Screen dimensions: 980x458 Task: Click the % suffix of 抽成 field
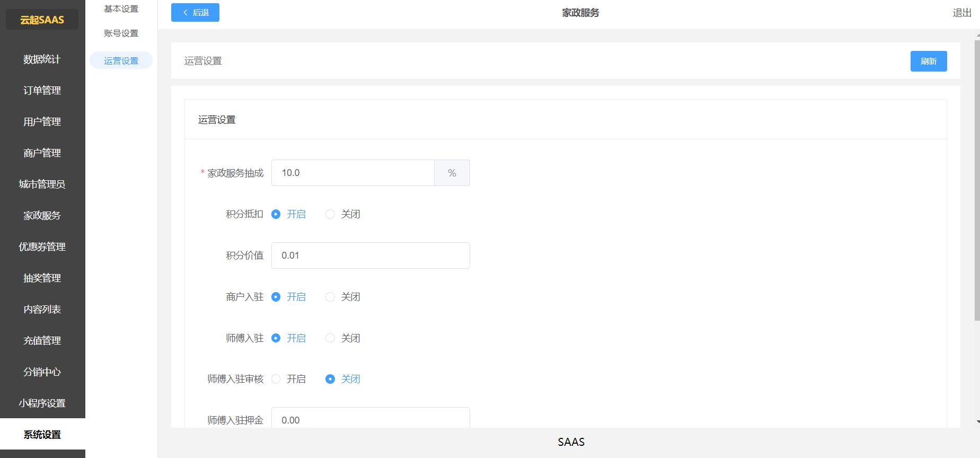pyautogui.click(x=452, y=173)
